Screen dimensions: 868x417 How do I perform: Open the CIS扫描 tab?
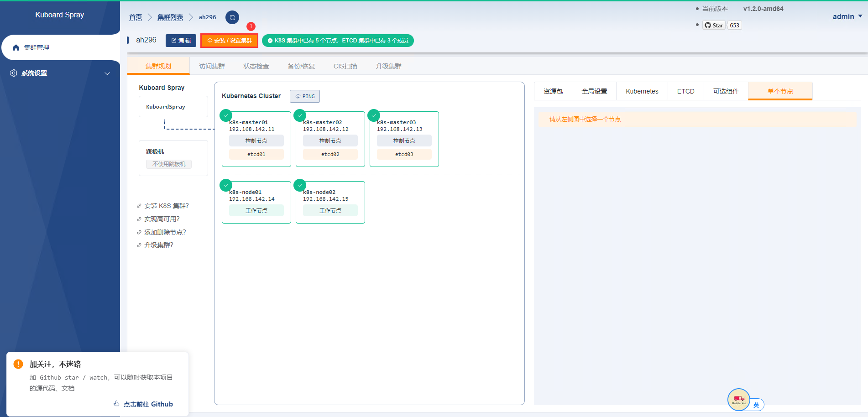(x=345, y=66)
